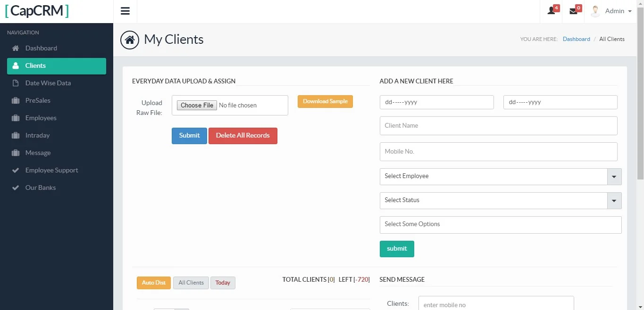The height and width of the screenshot is (310, 644).
Task: Toggle the sidebar with the hamburger icon
Action: pos(125,11)
